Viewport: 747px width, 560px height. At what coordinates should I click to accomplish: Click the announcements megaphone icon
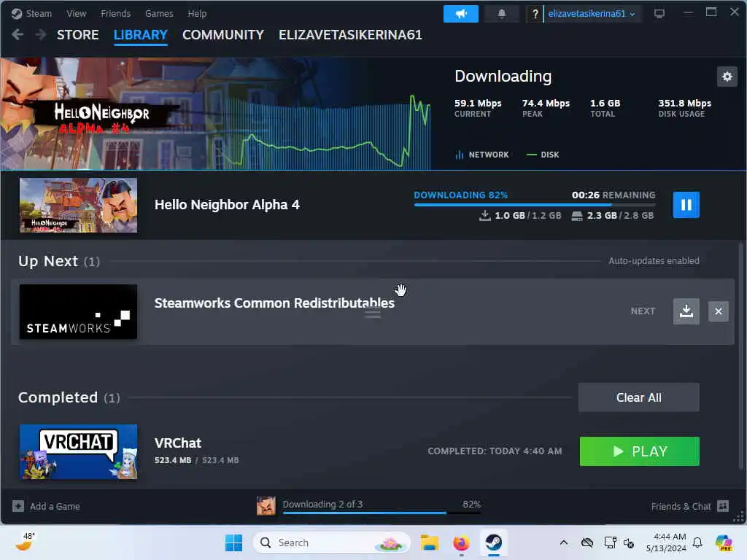click(x=461, y=14)
